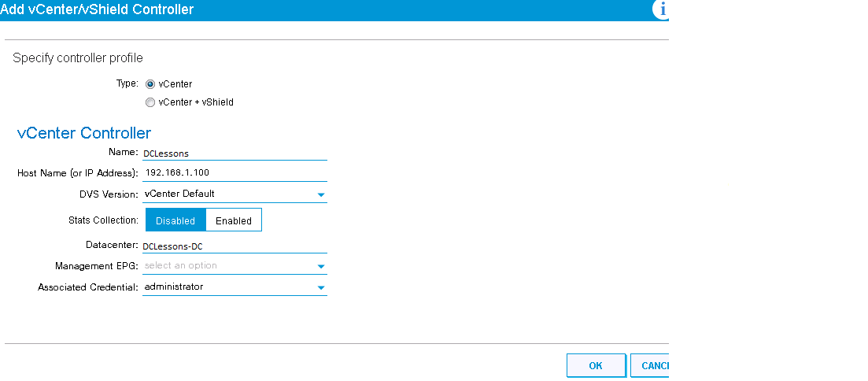Click the Datacenter field with DCLessons-DC

235,246
